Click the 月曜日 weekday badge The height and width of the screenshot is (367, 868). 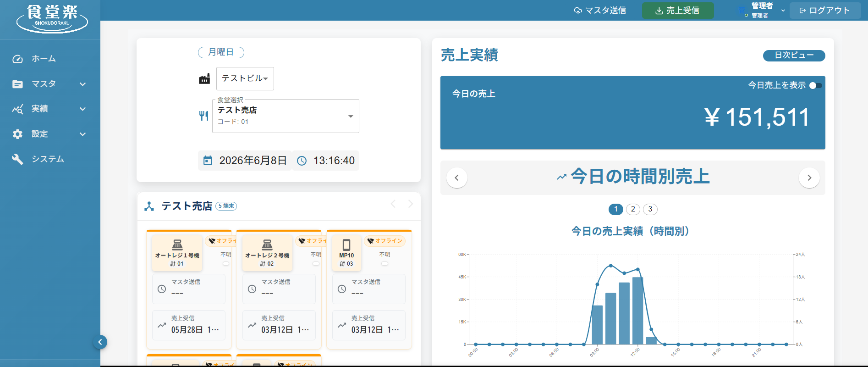click(x=221, y=52)
